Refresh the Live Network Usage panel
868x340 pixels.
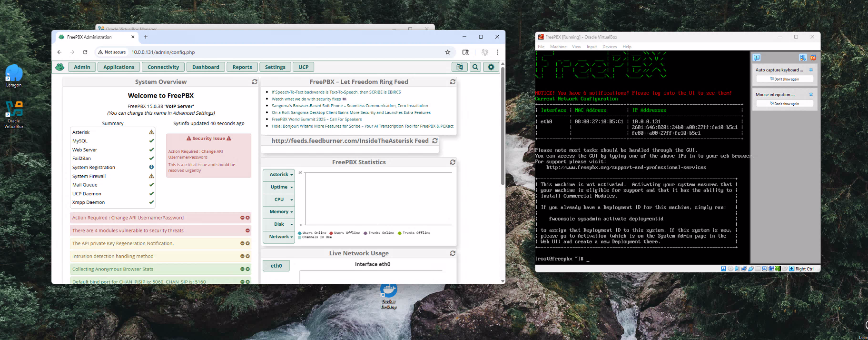tap(453, 253)
